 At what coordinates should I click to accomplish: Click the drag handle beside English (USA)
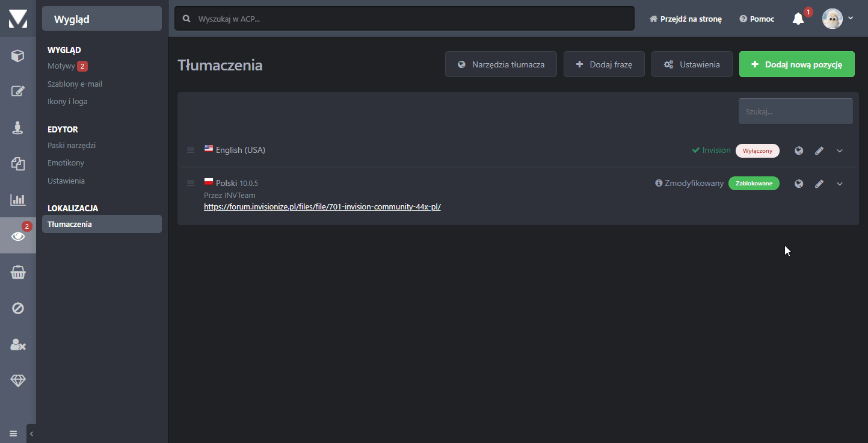pos(191,150)
